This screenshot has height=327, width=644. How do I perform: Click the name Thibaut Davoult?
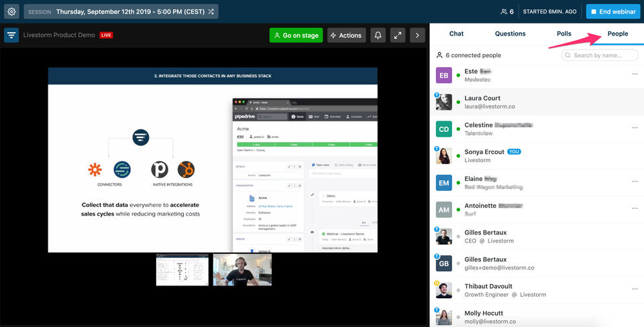click(x=488, y=286)
